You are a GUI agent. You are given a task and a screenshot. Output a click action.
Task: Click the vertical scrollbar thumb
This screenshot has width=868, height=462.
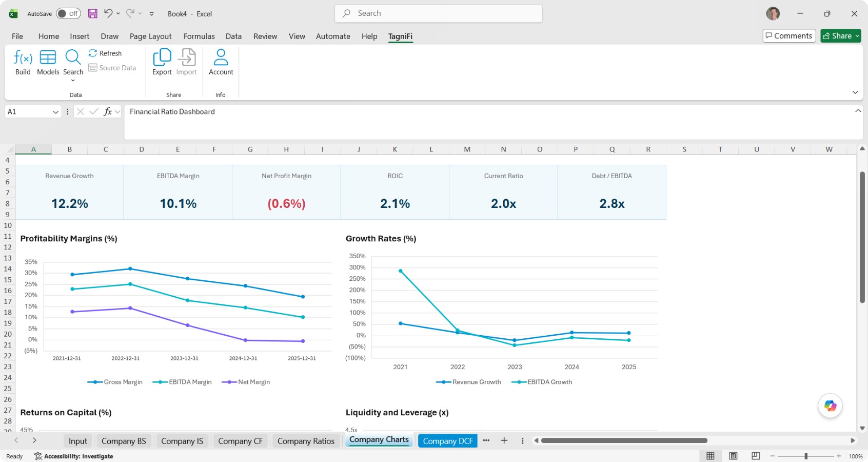(x=862, y=237)
